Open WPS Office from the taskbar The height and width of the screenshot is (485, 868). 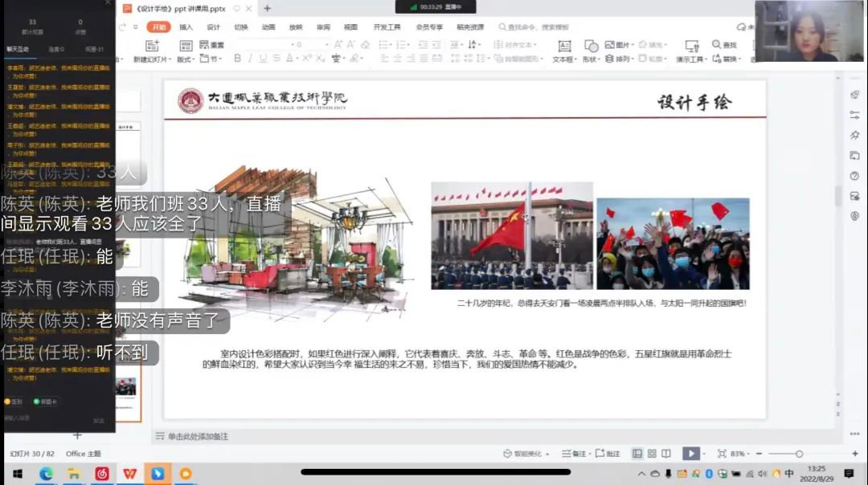129,474
